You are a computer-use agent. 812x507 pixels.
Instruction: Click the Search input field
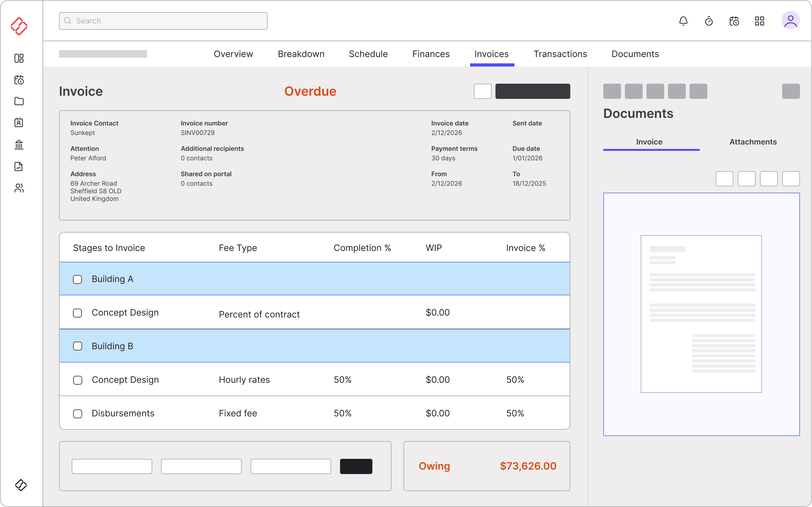[x=163, y=21]
